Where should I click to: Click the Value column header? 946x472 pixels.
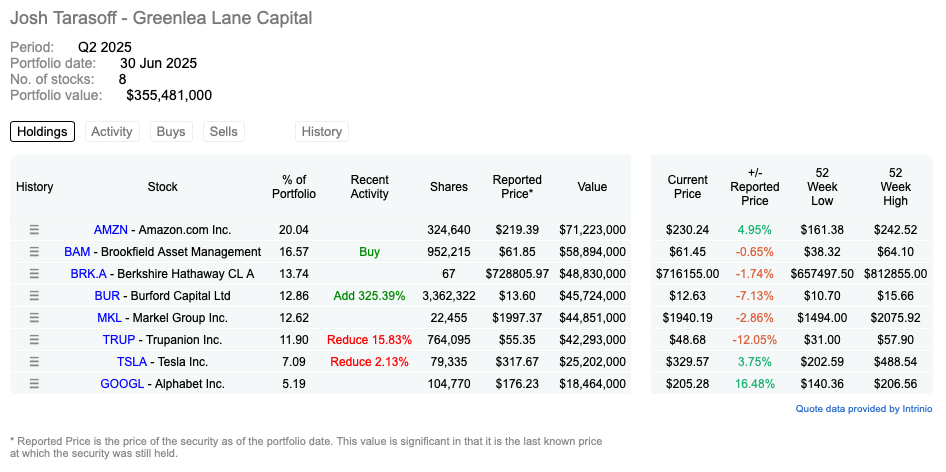pos(592,187)
